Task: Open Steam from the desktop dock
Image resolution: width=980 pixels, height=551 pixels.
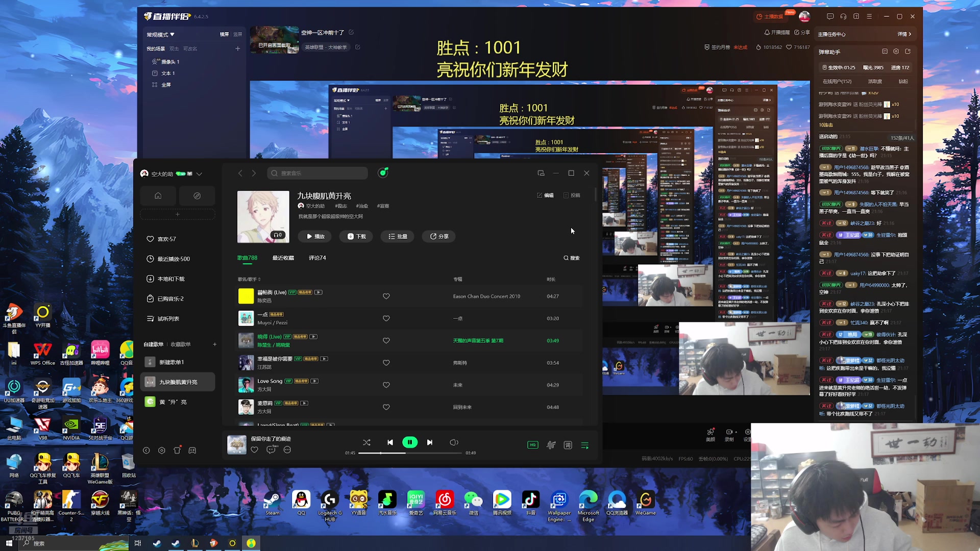Action: pyautogui.click(x=272, y=503)
